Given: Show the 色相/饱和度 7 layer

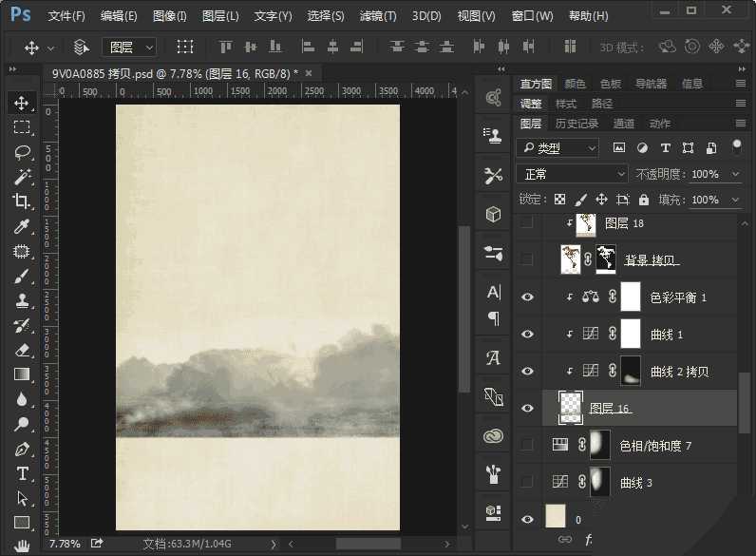Looking at the screenshot, I should (528, 445).
